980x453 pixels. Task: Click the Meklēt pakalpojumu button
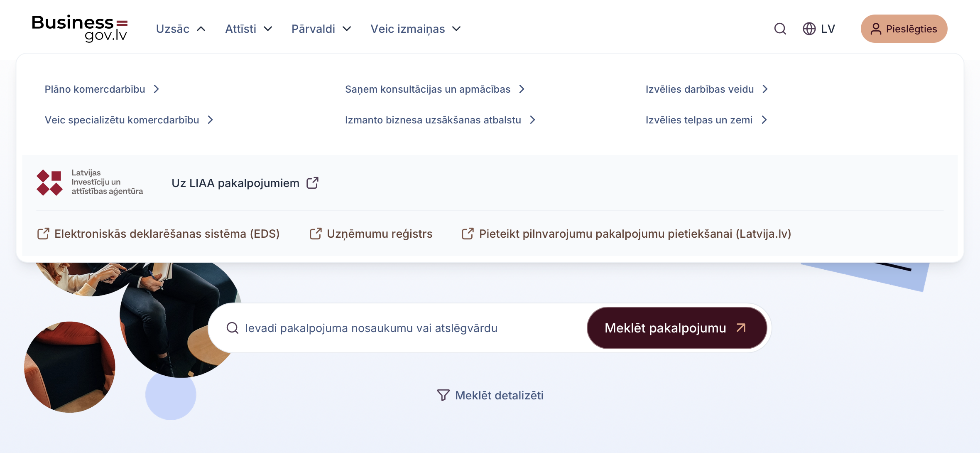676,328
